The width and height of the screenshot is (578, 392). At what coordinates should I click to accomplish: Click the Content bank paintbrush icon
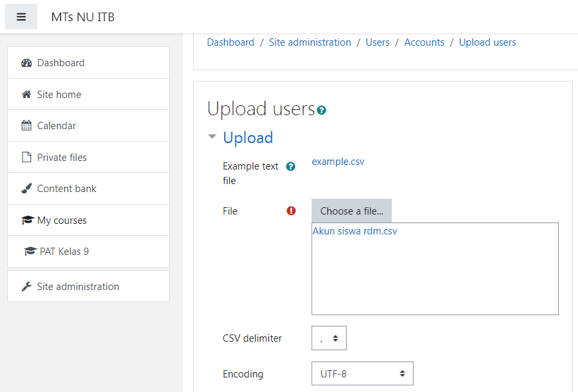(27, 189)
